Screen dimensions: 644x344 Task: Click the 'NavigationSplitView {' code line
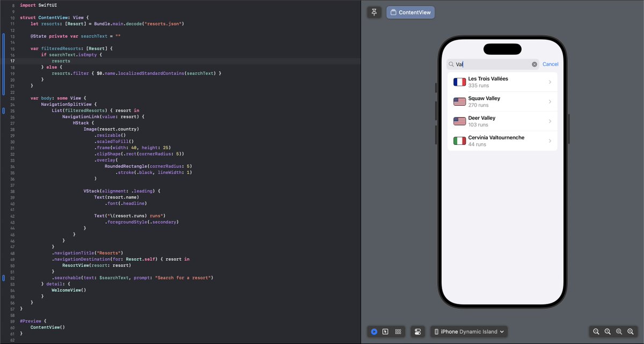pyautogui.click(x=69, y=104)
